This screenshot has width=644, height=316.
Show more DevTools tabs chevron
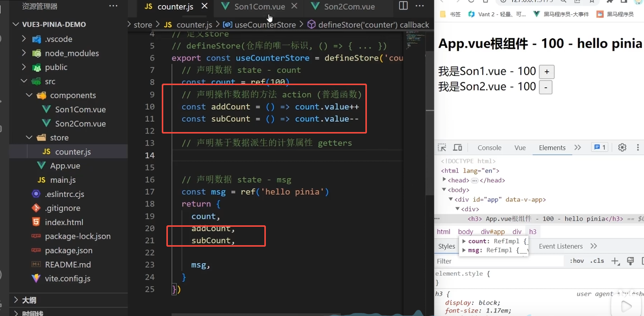pos(578,148)
